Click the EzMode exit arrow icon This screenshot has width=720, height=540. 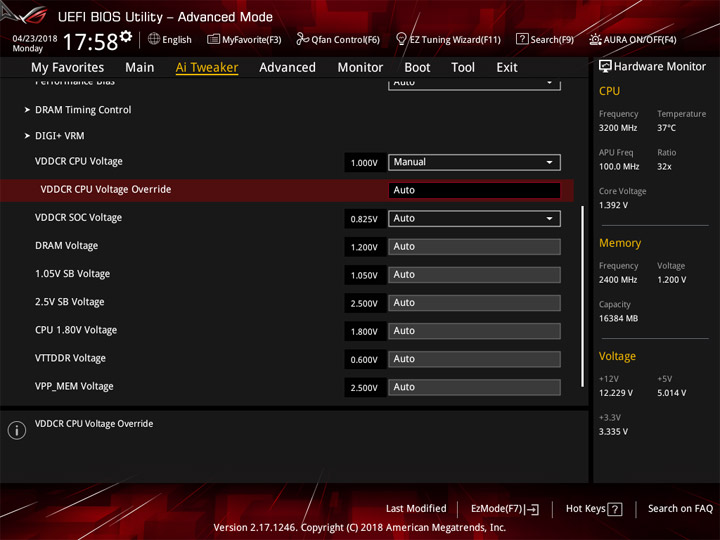532,509
